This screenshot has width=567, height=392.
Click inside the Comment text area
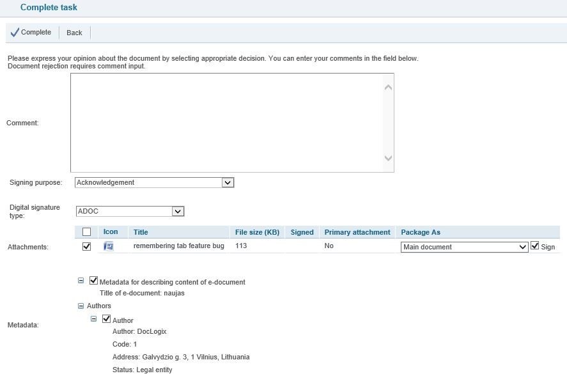227,122
